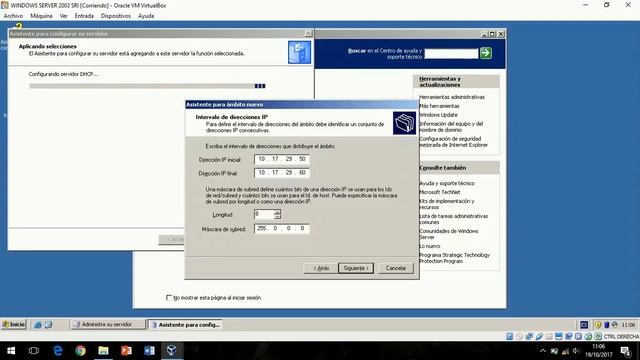The width and height of the screenshot is (640, 360).
Task: Click the Siguiente button in the wizard
Action: pos(356,268)
